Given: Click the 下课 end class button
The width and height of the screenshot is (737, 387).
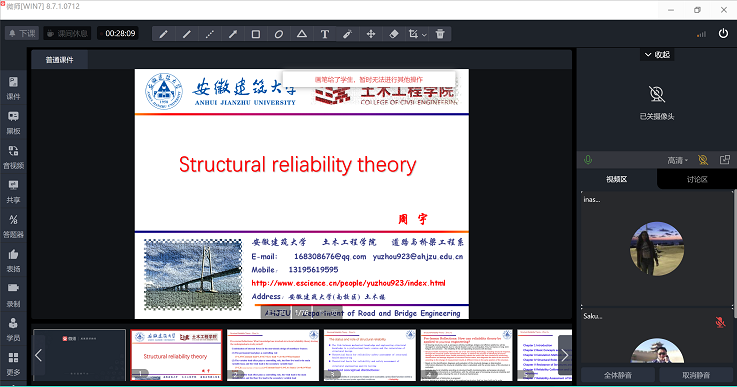Looking at the screenshot, I should (x=22, y=33).
